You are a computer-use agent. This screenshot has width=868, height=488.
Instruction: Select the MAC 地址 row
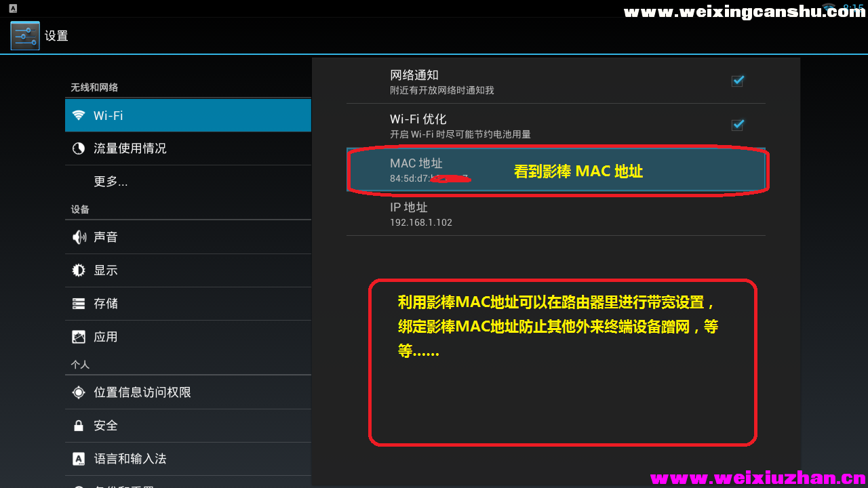pyautogui.click(x=556, y=169)
